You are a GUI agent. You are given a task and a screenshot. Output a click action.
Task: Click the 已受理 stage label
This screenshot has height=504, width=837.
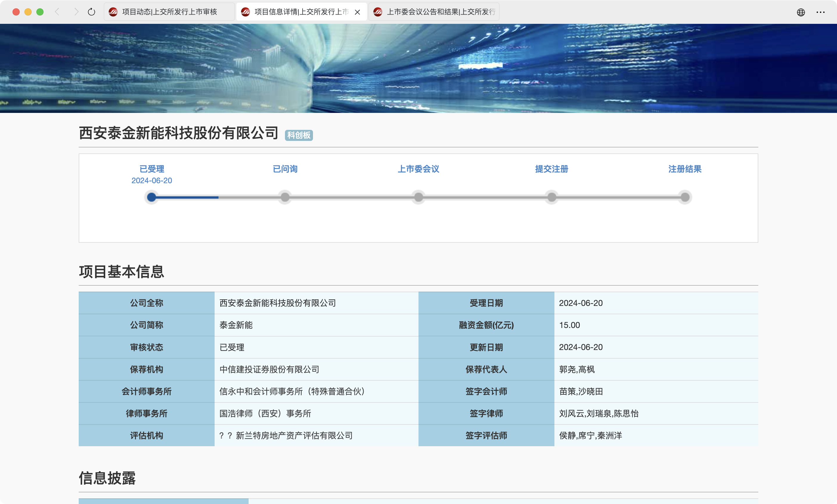[151, 169]
